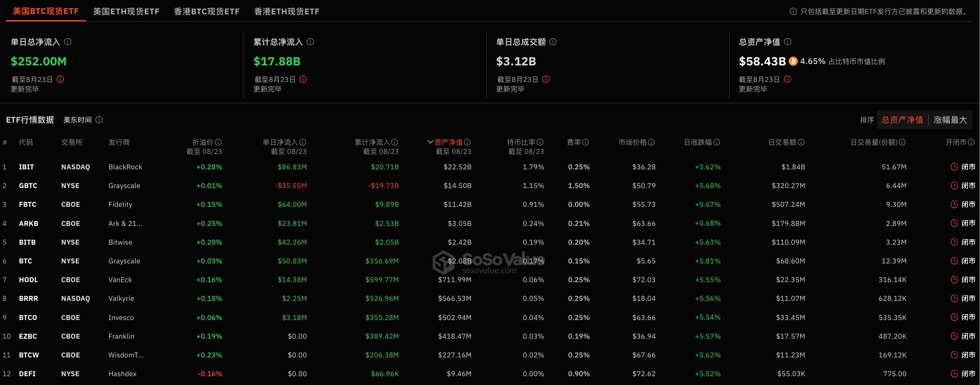Switch to the 美国ETH现货ETF tab
This screenshot has height=385, width=980.
(126, 11)
